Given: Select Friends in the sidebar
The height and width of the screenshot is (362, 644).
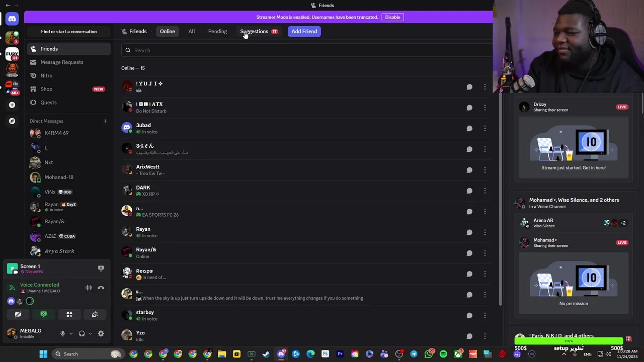Looking at the screenshot, I should 69,49.
